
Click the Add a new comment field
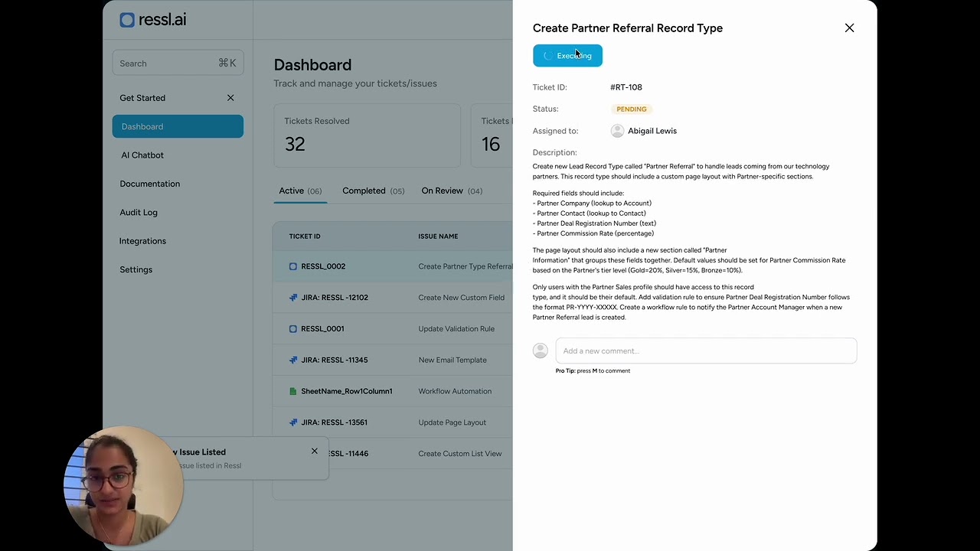[x=706, y=350]
